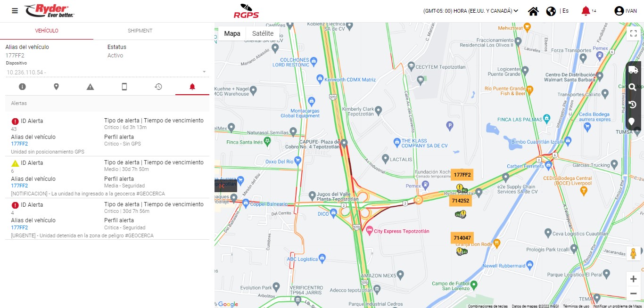Screen dimensions: 644x308
Task: Open the IVAN user profile icon
Action: coord(619,11)
